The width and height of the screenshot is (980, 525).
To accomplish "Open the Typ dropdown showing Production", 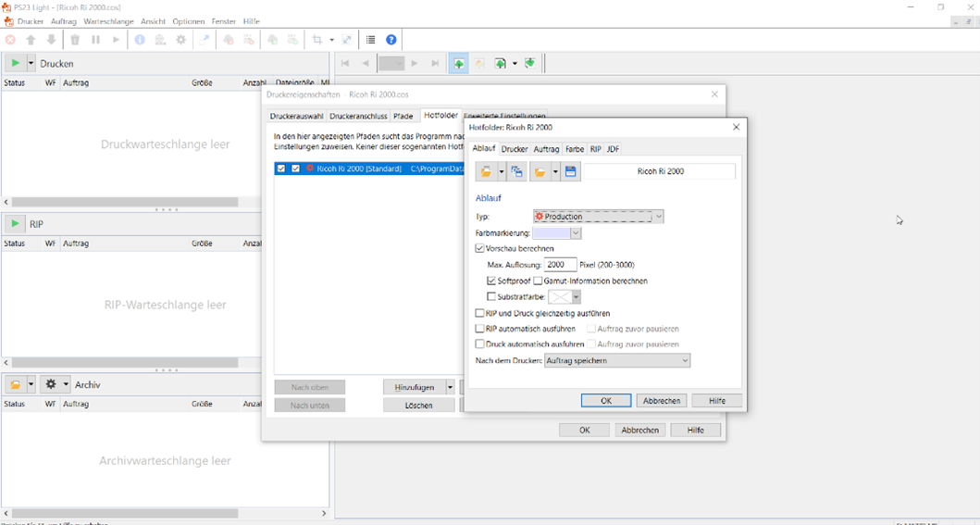I will pyautogui.click(x=598, y=217).
